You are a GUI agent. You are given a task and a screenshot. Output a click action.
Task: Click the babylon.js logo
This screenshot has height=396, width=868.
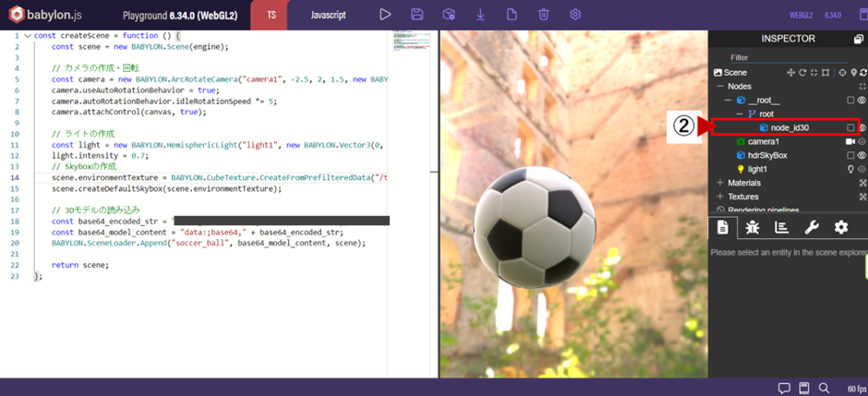46,15
